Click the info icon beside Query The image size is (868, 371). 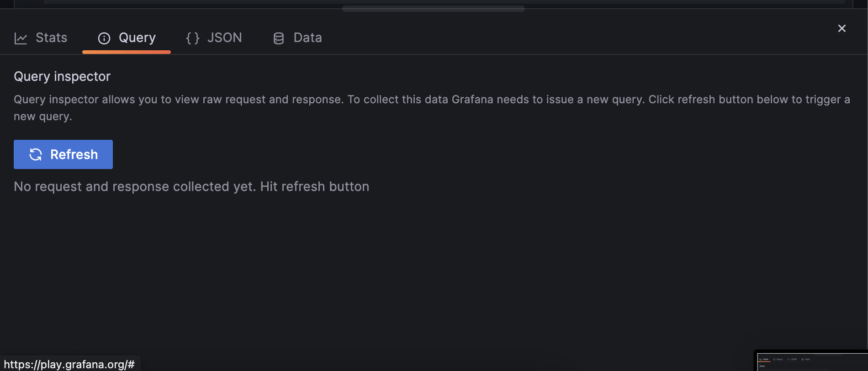(104, 38)
